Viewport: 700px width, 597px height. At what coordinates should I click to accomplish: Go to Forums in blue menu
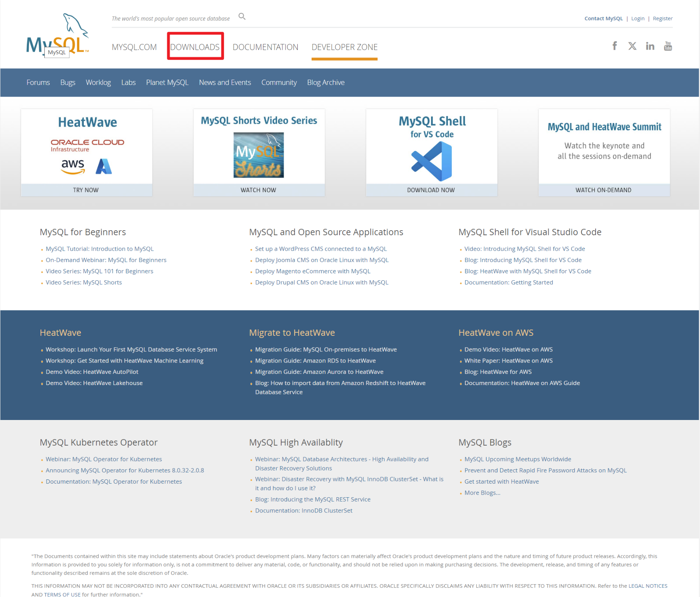click(x=38, y=82)
